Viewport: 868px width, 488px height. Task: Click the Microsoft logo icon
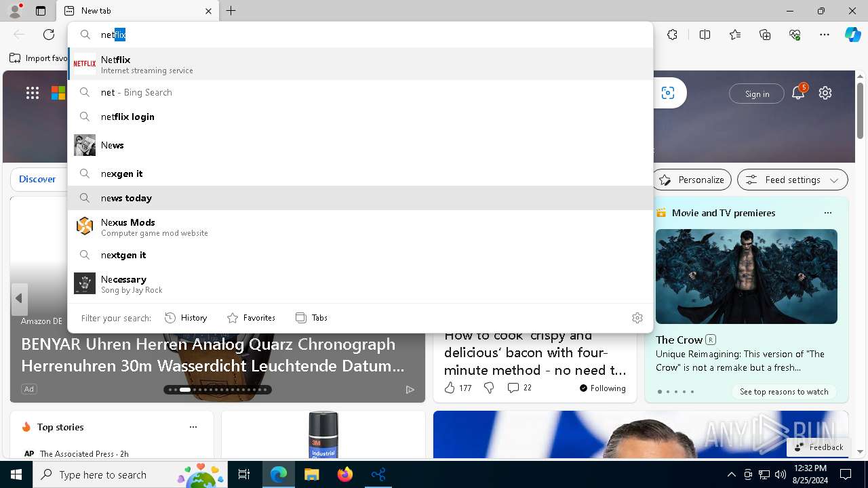(58, 94)
